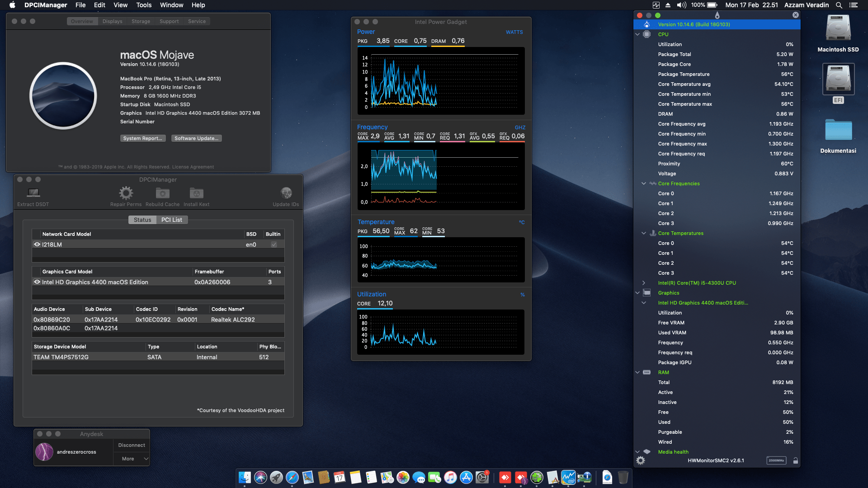Click System Report button

(142, 138)
